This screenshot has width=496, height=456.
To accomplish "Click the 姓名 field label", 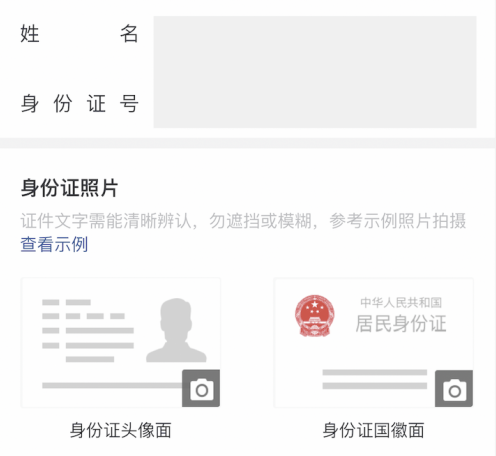I will [79, 34].
